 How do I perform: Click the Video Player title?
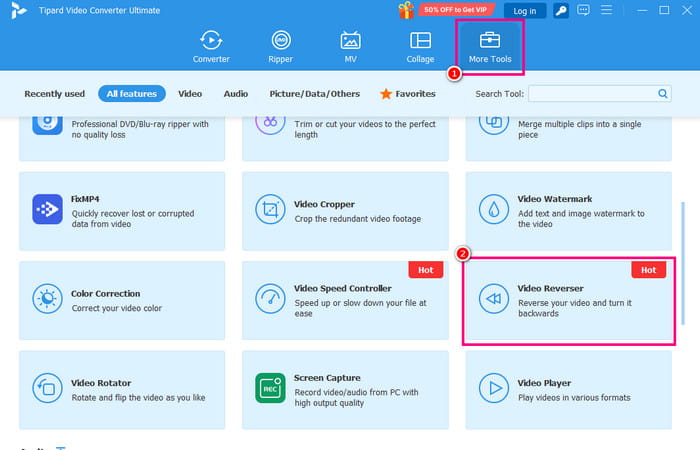[544, 383]
